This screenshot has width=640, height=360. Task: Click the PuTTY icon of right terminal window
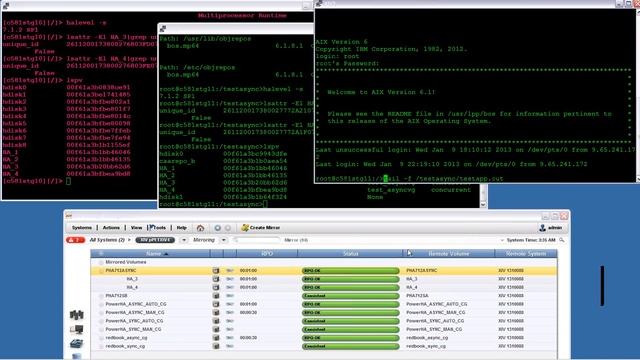pos(319,4)
